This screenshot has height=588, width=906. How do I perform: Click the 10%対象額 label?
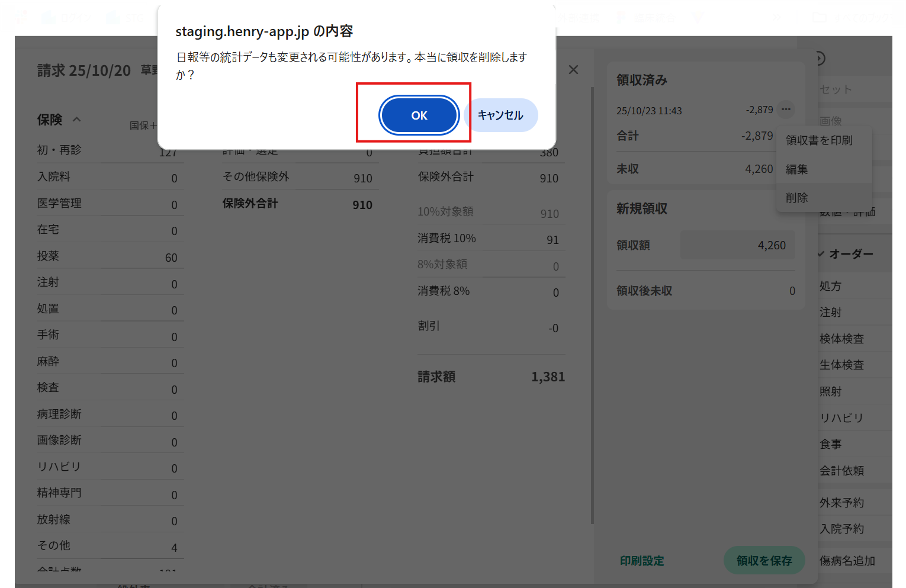445,211
